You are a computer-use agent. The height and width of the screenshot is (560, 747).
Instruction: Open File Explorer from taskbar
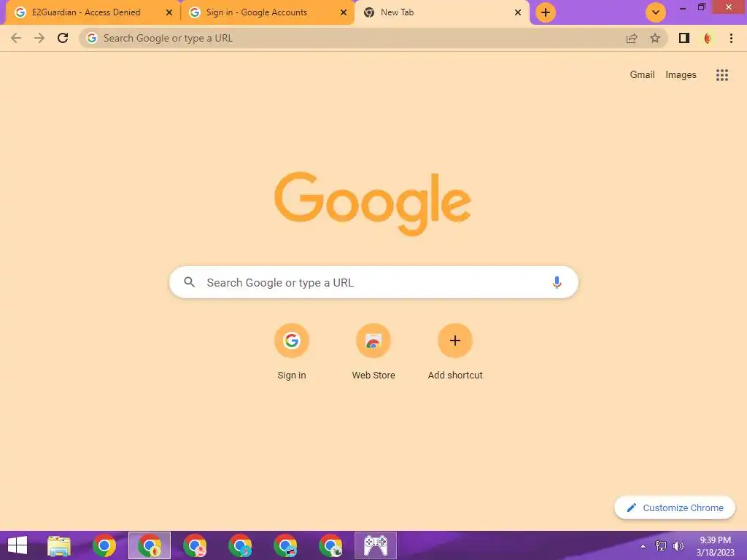tap(59, 545)
